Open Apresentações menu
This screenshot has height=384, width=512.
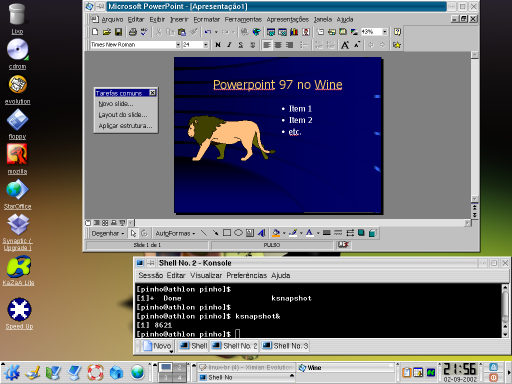click(x=288, y=19)
